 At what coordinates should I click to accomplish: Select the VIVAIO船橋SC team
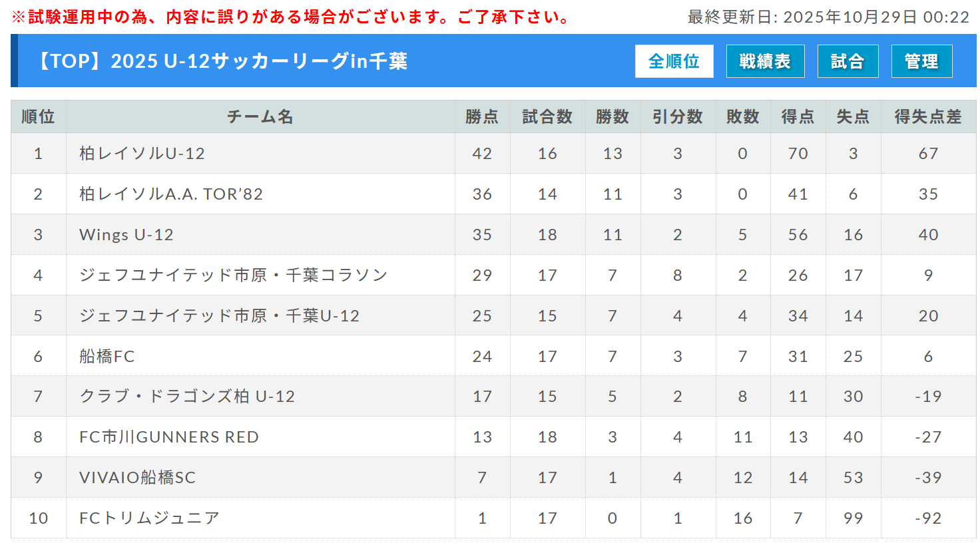click(x=138, y=478)
